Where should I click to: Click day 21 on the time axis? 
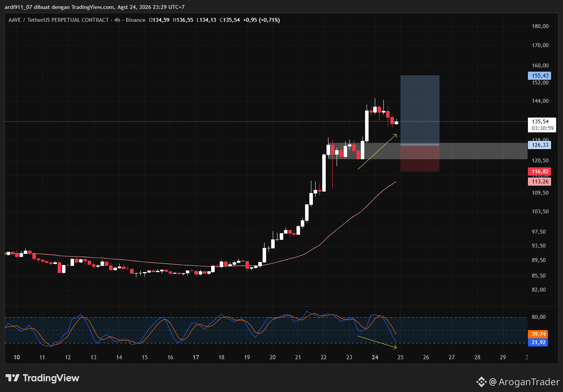(298, 357)
